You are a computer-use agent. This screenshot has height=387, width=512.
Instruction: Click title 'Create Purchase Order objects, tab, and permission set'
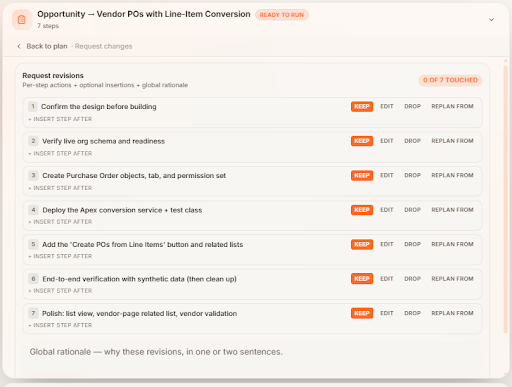[134, 176]
